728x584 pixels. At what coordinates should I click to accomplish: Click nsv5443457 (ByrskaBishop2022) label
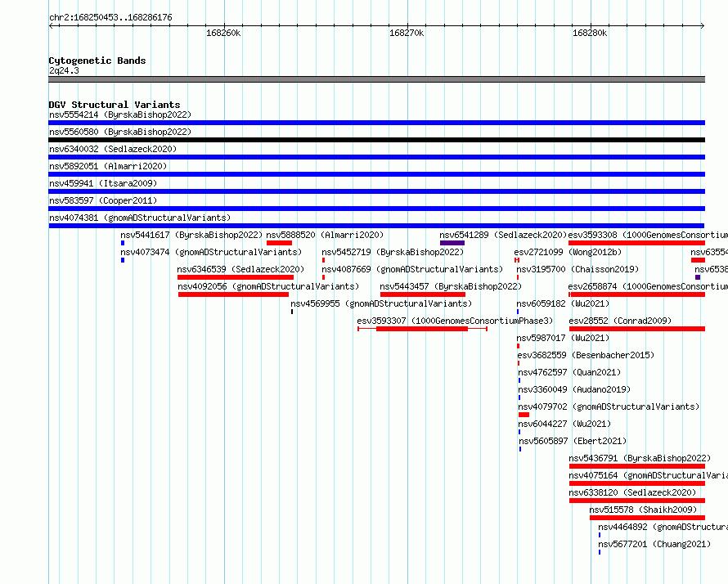point(451,286)
